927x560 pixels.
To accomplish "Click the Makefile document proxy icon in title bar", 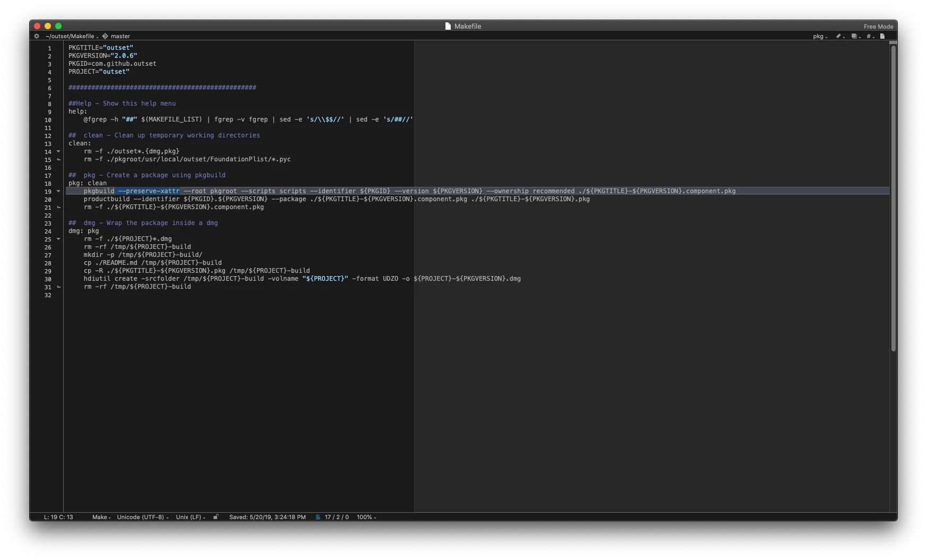I will click(x=448, y=26).
